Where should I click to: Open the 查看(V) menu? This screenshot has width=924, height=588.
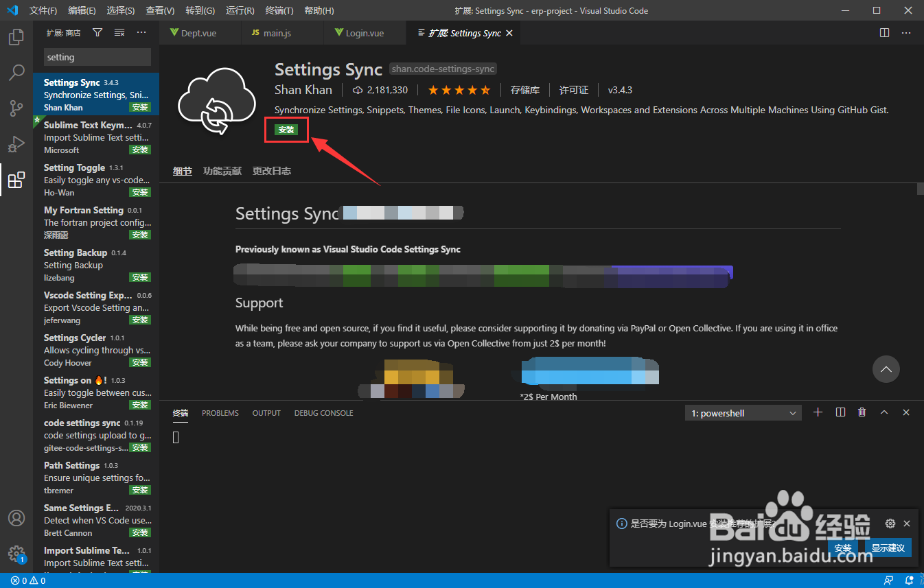click(160, 10)
